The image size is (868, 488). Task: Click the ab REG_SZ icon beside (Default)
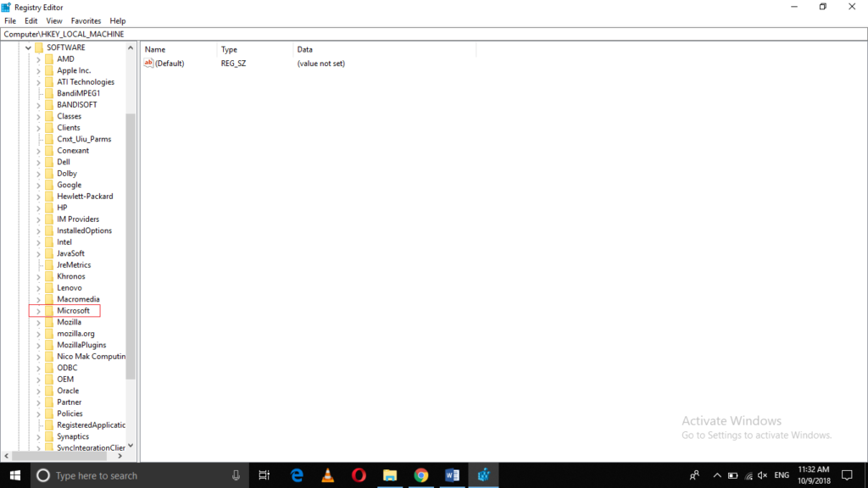[149, 63]
